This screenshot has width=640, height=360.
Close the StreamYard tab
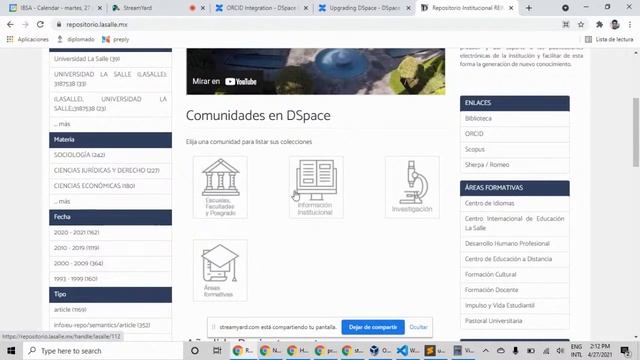tap(203, 8)
